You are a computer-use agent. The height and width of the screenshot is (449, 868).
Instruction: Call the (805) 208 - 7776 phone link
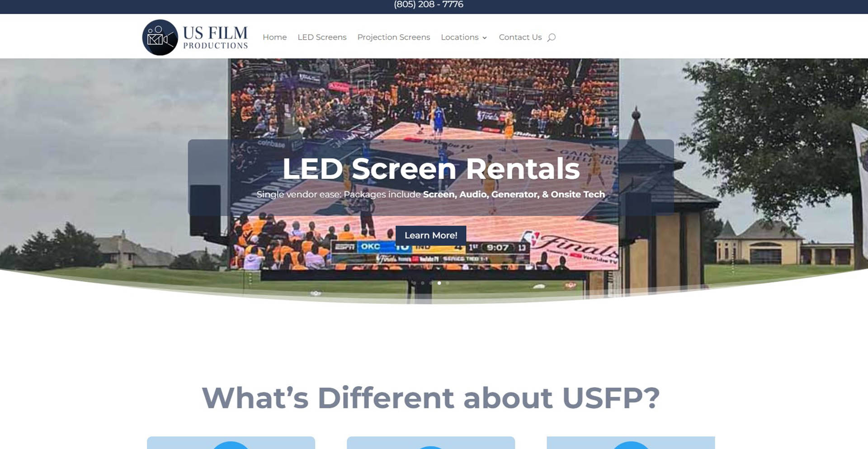429,5
